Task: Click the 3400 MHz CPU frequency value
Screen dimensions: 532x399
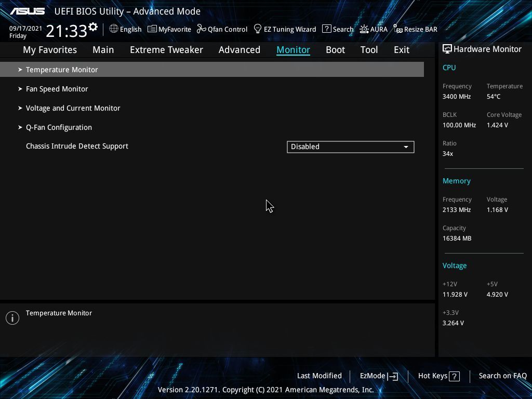Action: click(x=456, y=97)
